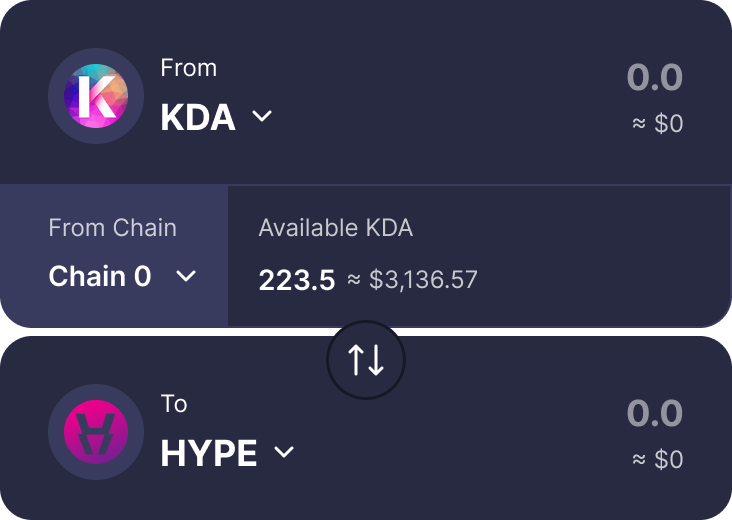Click the From label above KDA

click(x=189, y=68)
